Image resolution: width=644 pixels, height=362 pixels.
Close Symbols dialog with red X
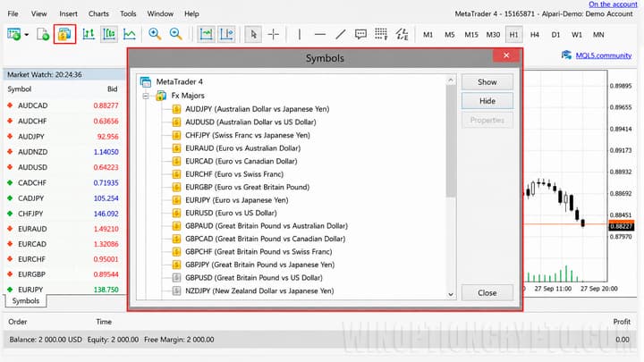506,55
